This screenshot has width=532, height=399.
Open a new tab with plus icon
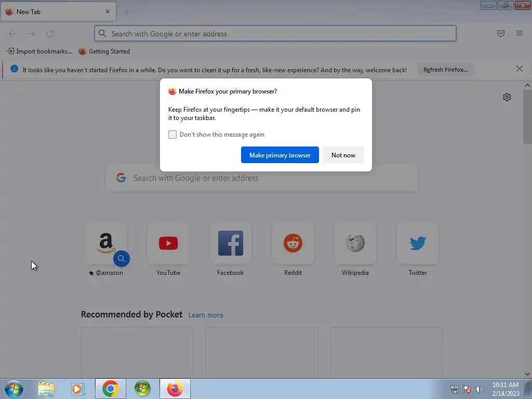[x=127, y=12]
